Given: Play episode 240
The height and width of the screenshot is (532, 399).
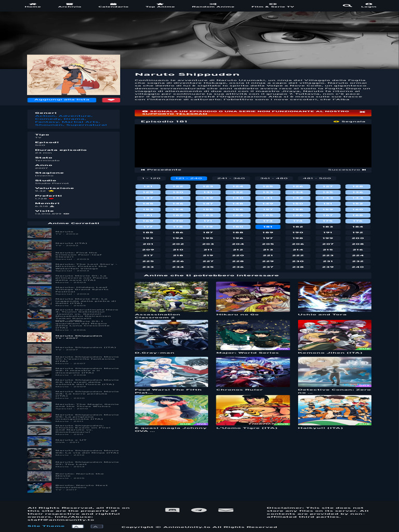Looking at the screenshot, I should tap(357, 268).
